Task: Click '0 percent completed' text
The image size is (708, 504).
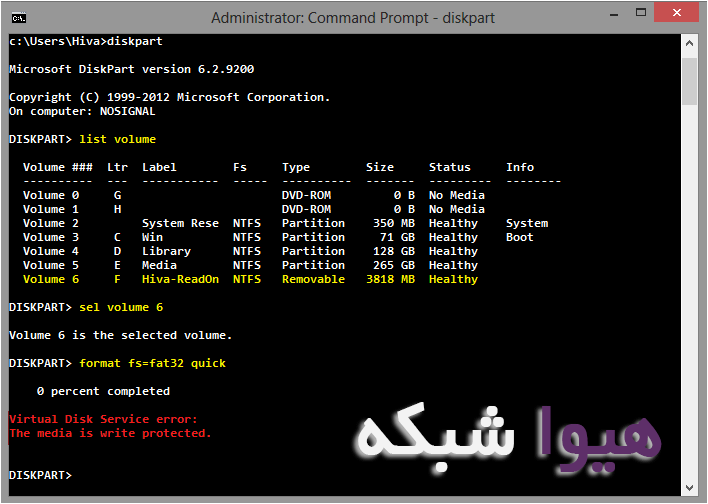Action: point(103,391)
